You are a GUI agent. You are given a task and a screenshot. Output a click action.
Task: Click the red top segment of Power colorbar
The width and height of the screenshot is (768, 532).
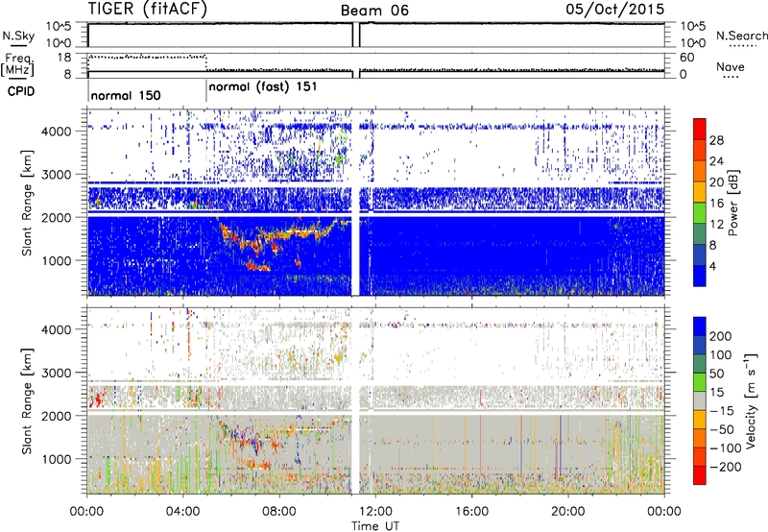pos(700,129)
